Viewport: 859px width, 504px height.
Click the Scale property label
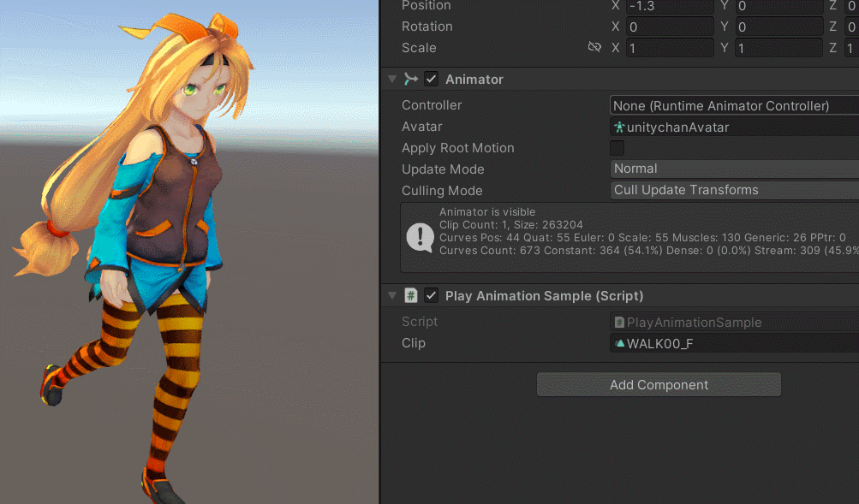[419, 48]
